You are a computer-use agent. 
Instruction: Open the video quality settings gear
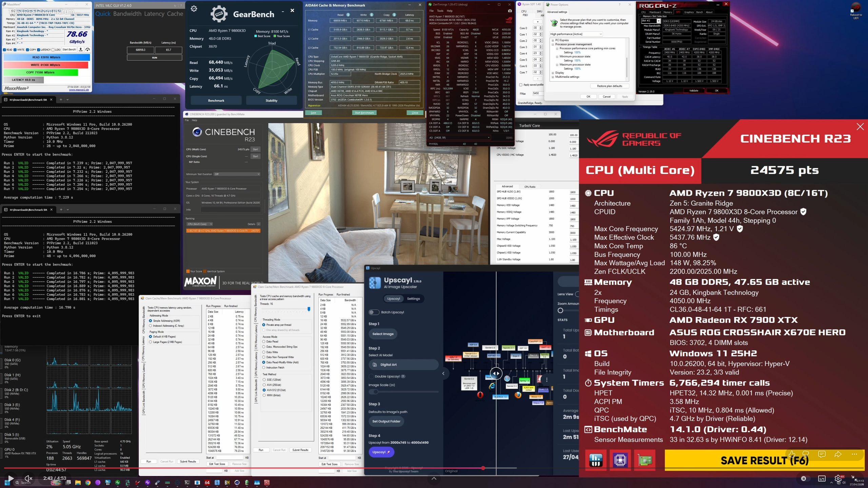pyautogui.click(x=838, y=479)
